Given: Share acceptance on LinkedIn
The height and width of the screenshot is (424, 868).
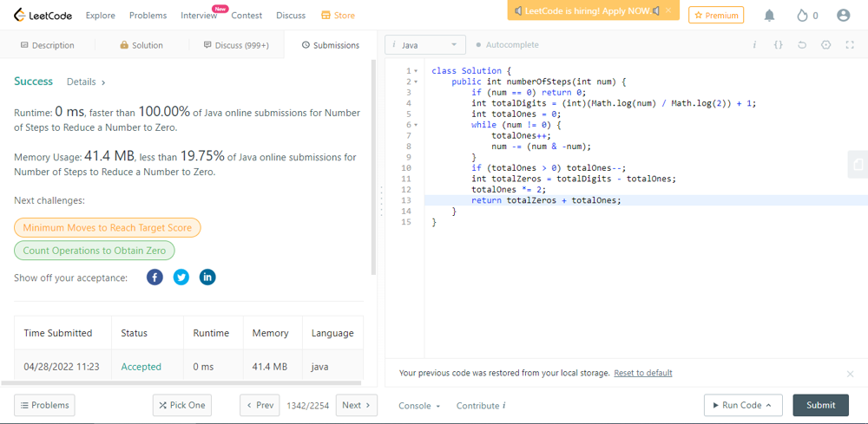Looking at the screenshot, I should tap(207, 277).
